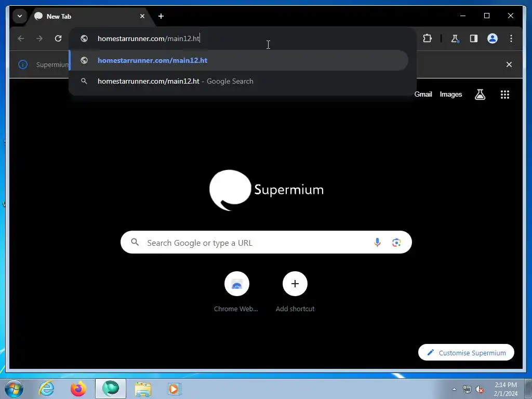Go back to previous page
Viewport: 532px width, 399px height.
tap(21, 38)
